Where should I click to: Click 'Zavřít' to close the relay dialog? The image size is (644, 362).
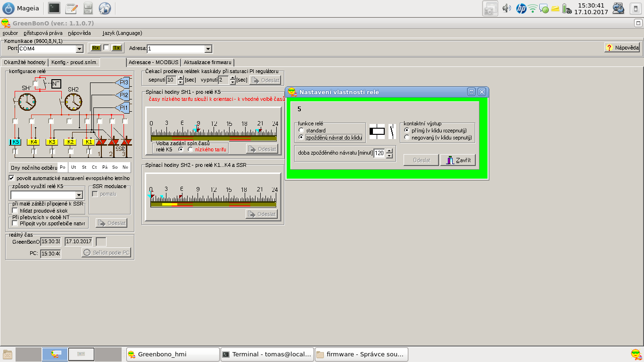(458, 160)
